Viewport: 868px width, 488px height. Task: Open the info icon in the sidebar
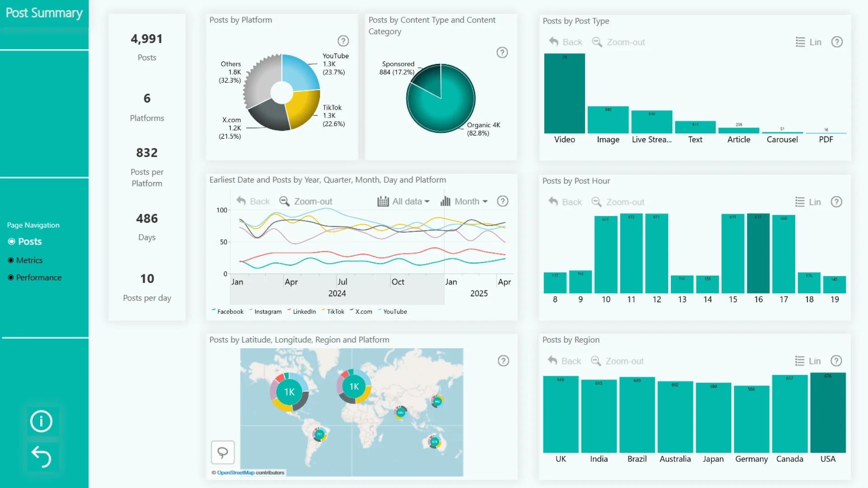pyautogui.click(x=41, y=421)
